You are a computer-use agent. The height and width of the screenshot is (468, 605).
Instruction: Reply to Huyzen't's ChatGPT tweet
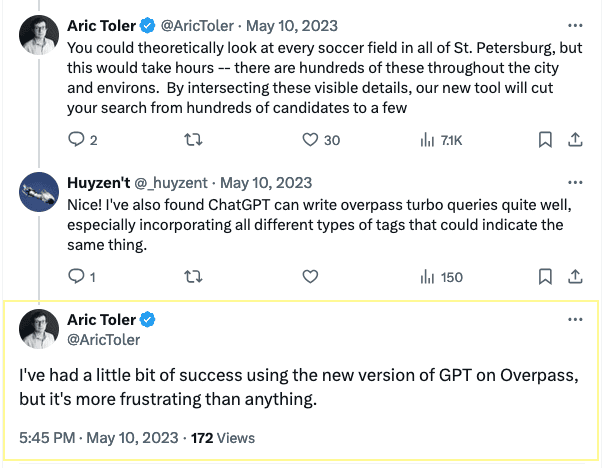pyautogui.click(x=77, y=276)
